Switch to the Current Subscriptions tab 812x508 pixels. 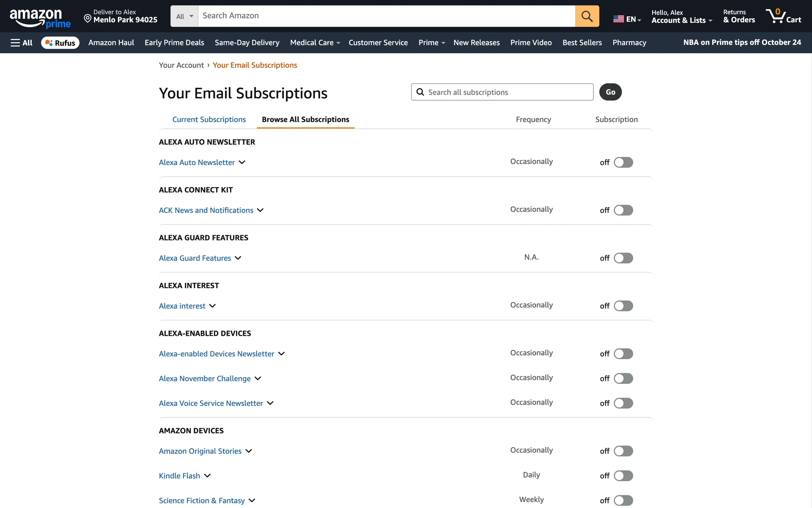click(x=209, y=119)
